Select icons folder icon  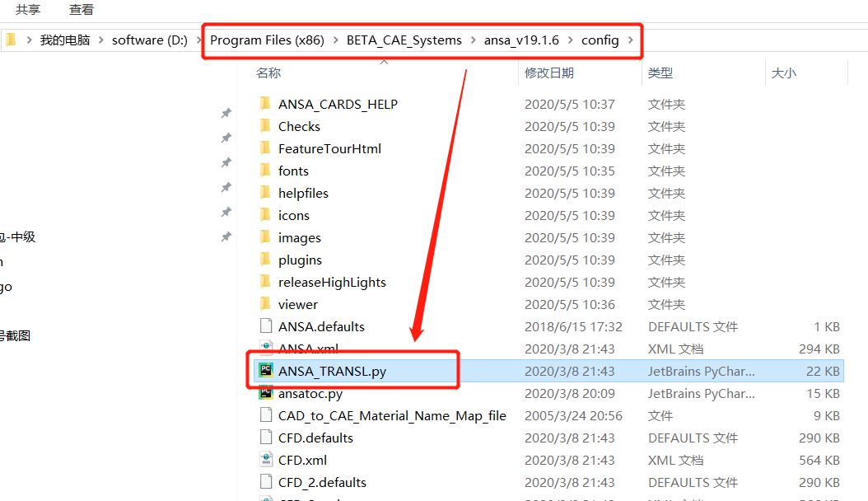(266, 215)
